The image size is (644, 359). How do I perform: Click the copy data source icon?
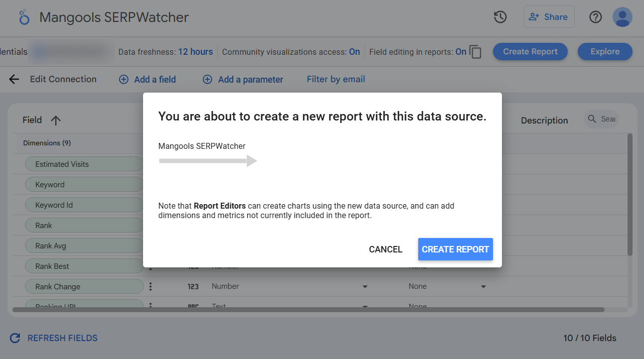tap(476, 52)
